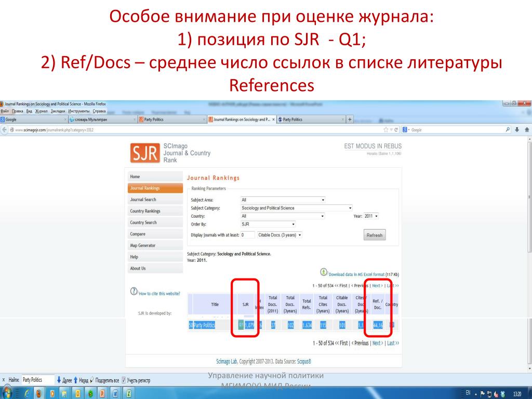This screenshot has height=399, width=532.
Task: Click the green download icon next to Excel link
Action: 324,272
